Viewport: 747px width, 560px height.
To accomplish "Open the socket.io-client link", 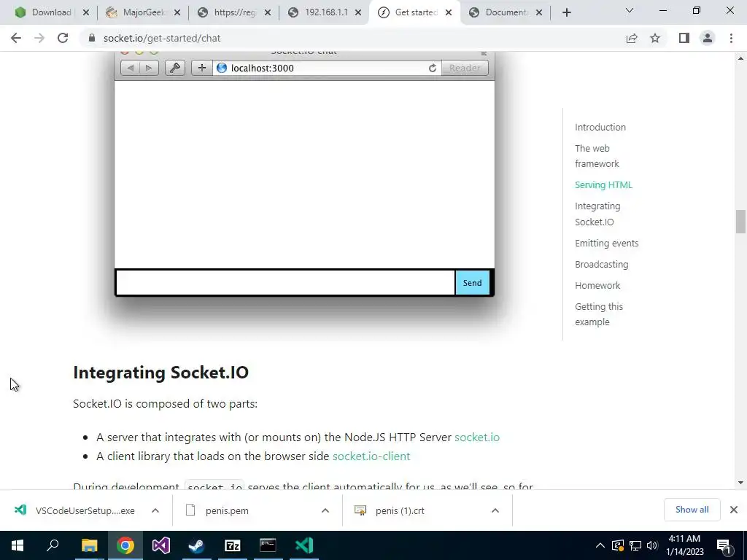I will [x=371, y=456].
